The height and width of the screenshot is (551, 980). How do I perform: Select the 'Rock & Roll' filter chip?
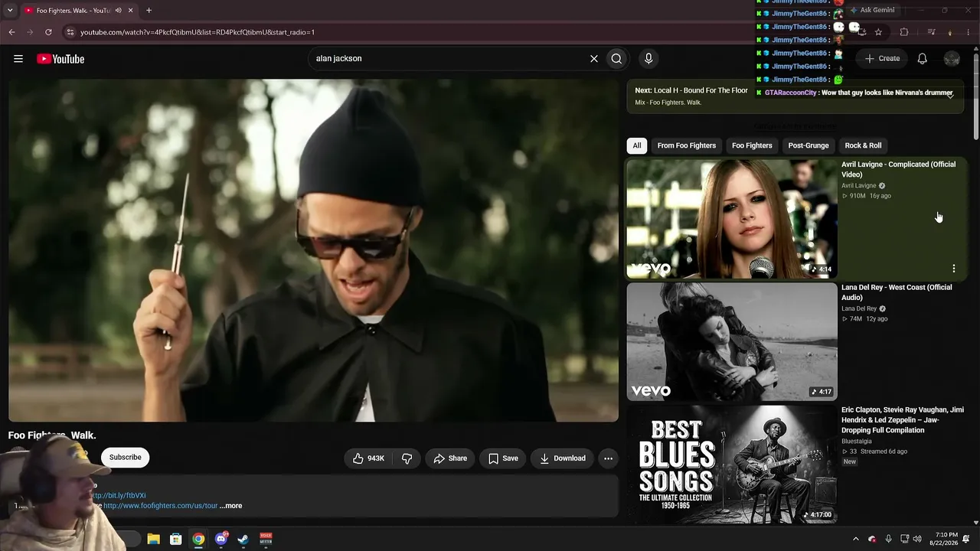[x=863, y=145]
